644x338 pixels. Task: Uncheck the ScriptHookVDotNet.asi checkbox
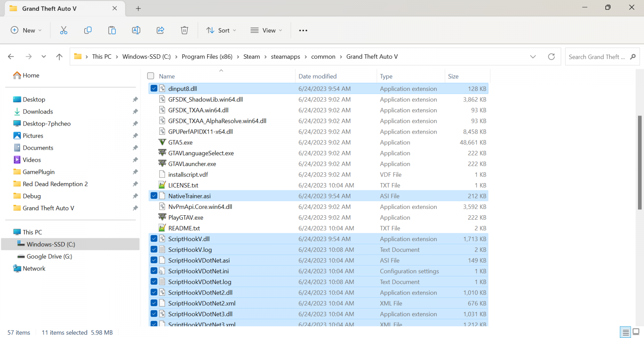click(x=154, y=260)
